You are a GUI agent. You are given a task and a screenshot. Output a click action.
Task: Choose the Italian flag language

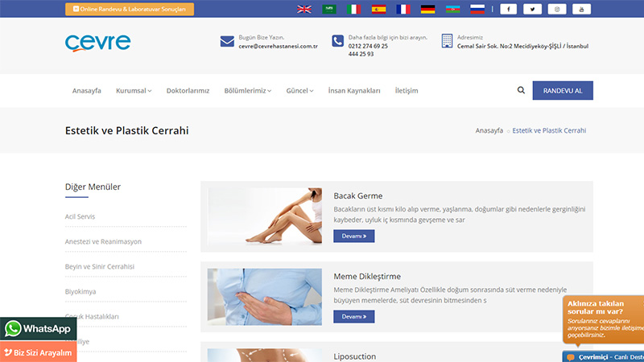click(x=353, y=9)
